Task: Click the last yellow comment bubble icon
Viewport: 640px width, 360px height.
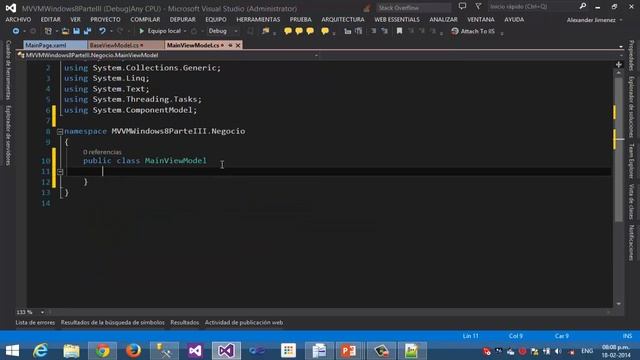Action: [325, 31]
